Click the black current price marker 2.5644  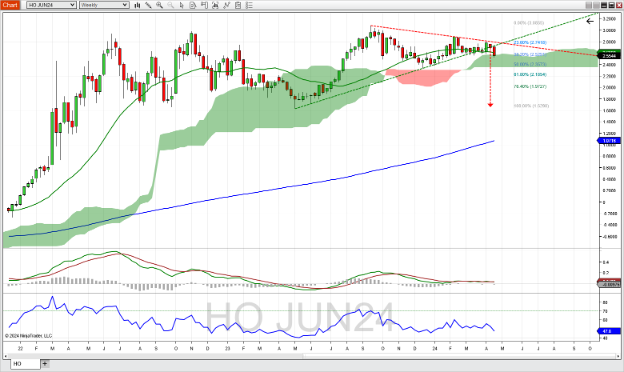[x=609, y=56]
